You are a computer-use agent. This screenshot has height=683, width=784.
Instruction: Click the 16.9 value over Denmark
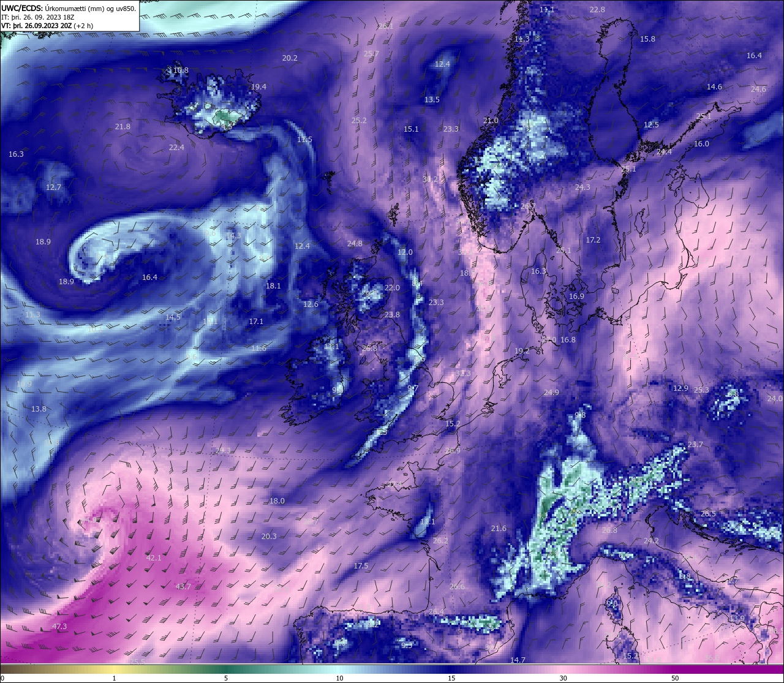click(x=576, y=296)
